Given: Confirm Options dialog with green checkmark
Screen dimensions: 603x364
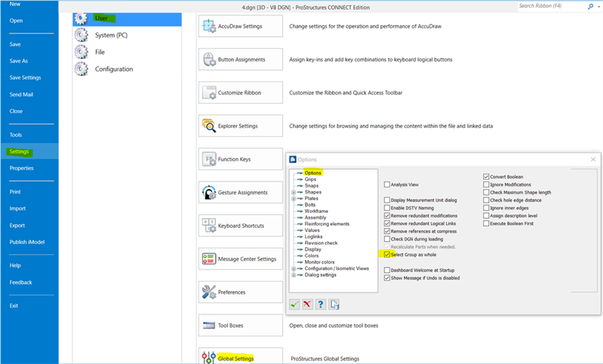Looking at the screenshot, I should coord(294,304).
